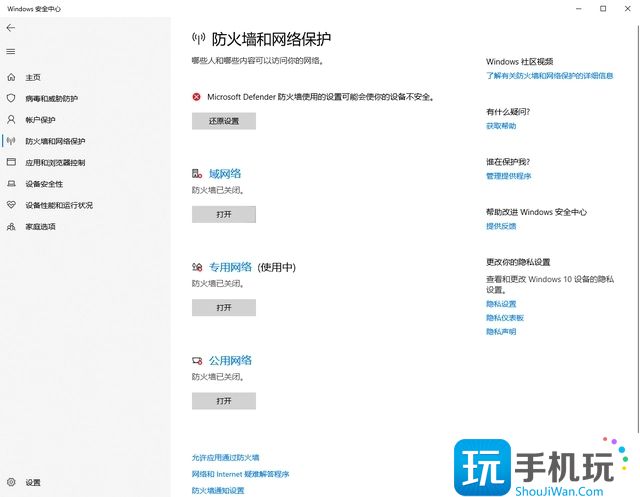Open the 隐私声明 link
Viewport: 640px width, 497px height.
[x=501, y=332]
